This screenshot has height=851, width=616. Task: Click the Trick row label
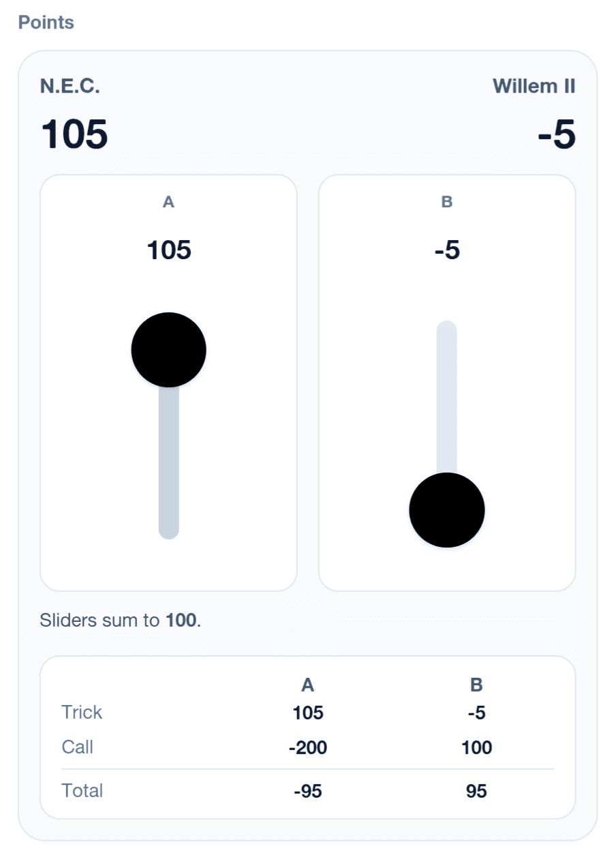tap(82, 712)
